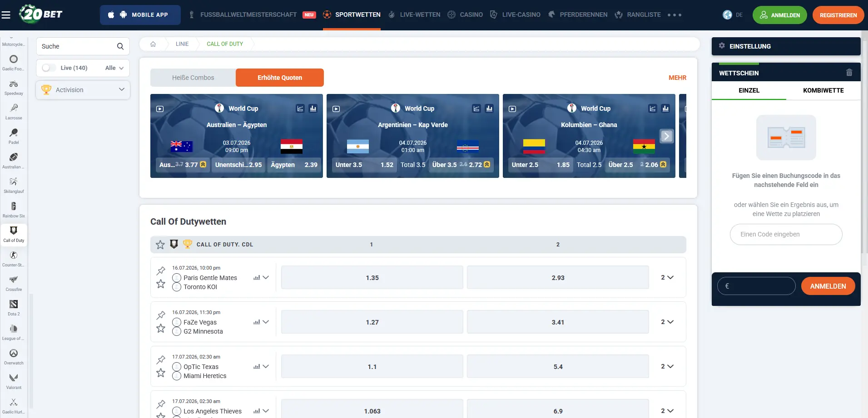Click the 20Bet logo
Viewport: 868px width, 418px height.
40,14
